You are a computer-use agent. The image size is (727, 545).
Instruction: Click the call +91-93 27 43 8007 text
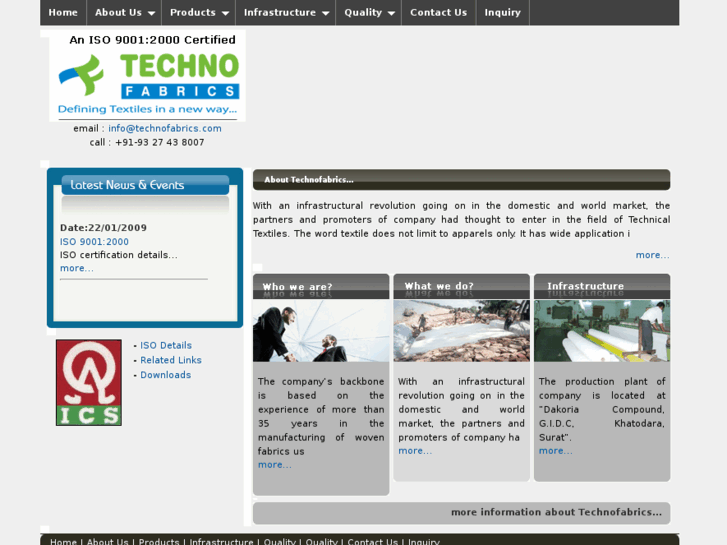pyautogui.click(x=147, y=142)
